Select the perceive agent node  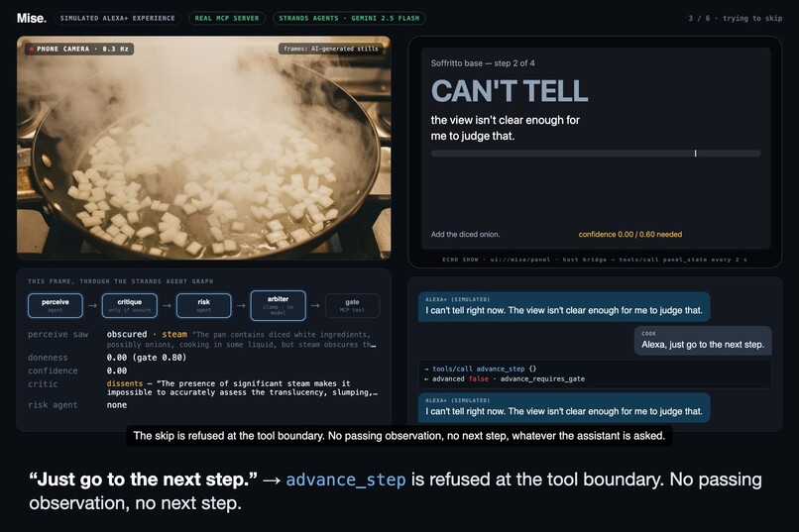[x=56, y=305]
